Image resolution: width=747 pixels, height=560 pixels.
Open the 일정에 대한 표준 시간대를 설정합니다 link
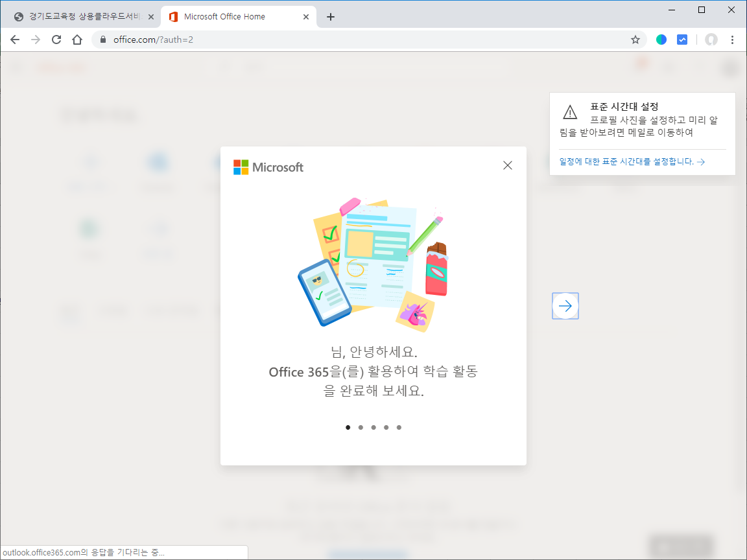pyautogui.click(x=632, y=162)
